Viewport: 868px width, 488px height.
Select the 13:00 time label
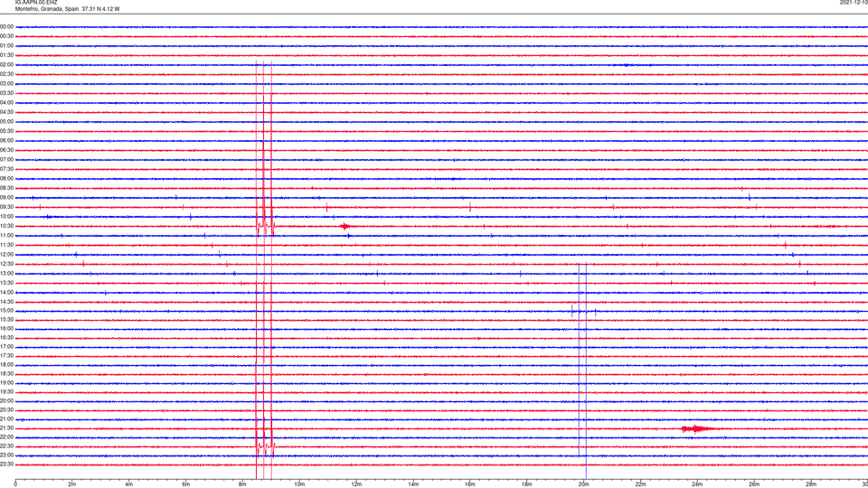tap(6, 273)
